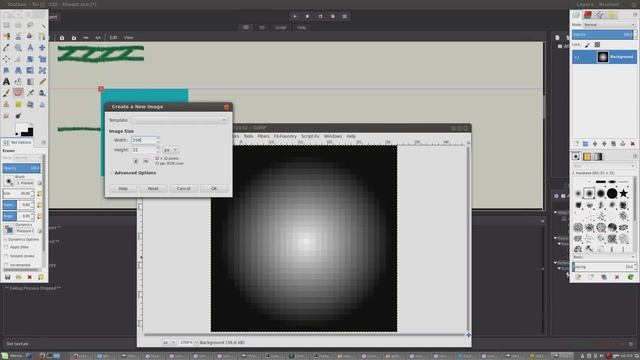Screen dimensions: 640x360
Task: Duplicate layer icon in Layers panel
Action: 613,144
